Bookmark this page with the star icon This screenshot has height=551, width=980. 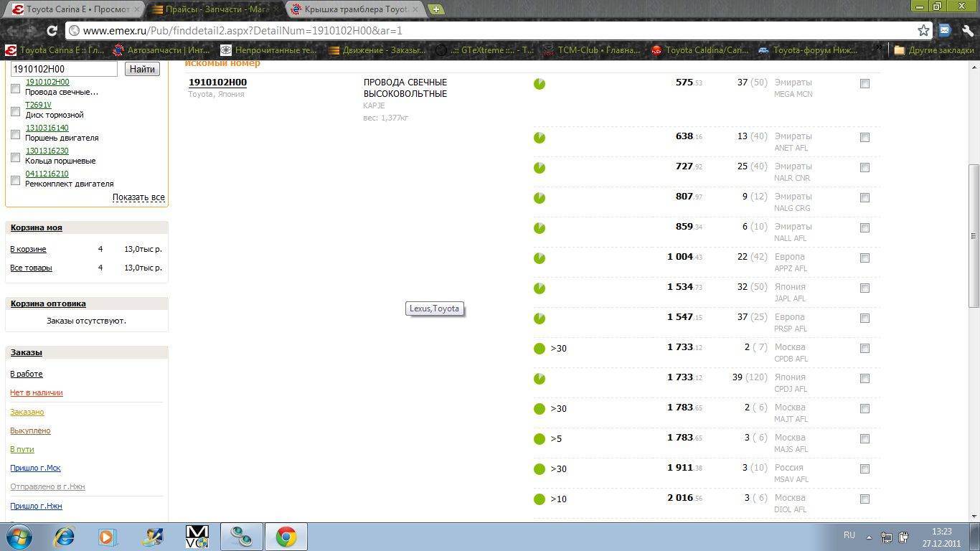(923, 31)
